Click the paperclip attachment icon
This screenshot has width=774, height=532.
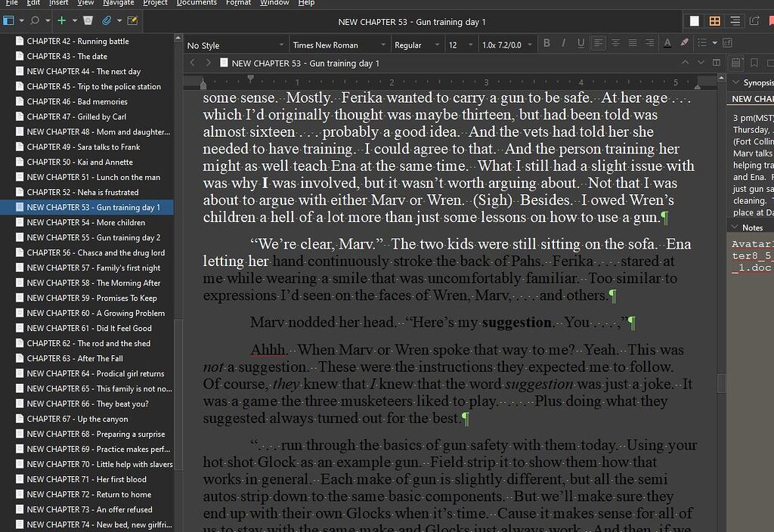click(106, 21)
